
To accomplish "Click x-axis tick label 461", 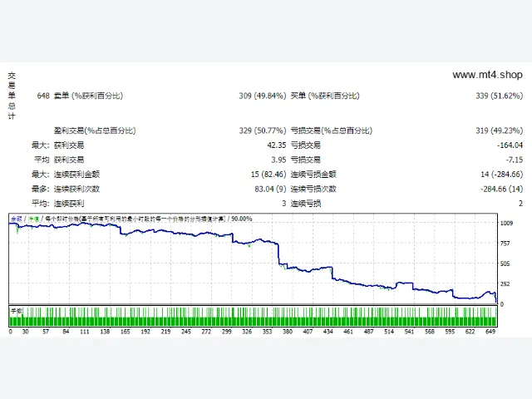I will click(x=348, y=332).
